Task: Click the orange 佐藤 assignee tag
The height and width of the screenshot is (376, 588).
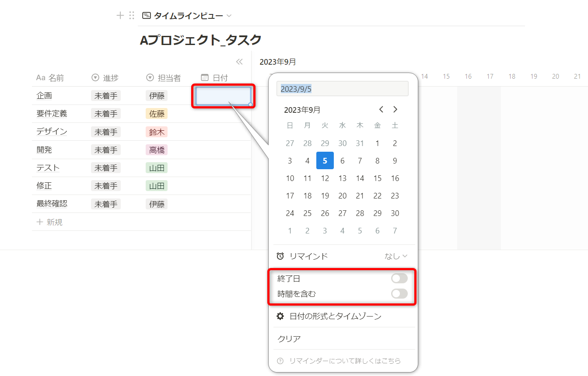Action: 157,114
